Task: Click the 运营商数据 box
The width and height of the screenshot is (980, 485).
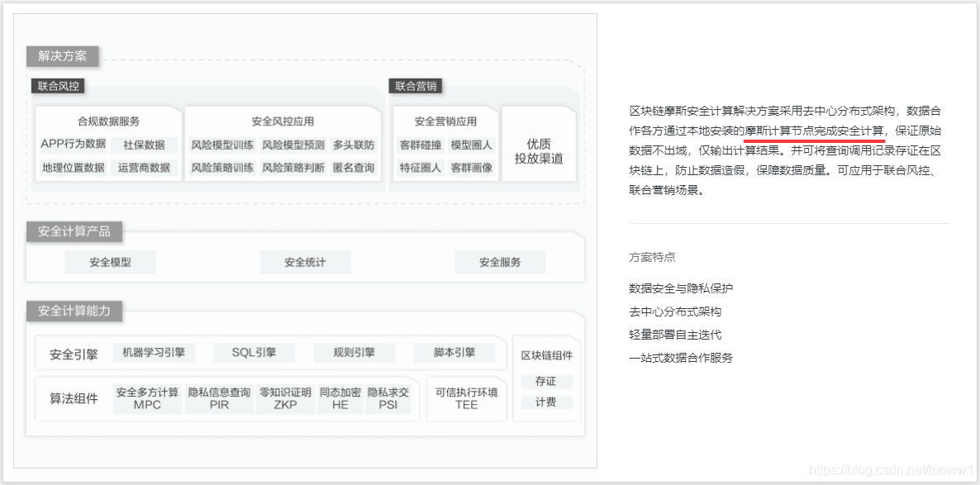Action: (145, 168)
